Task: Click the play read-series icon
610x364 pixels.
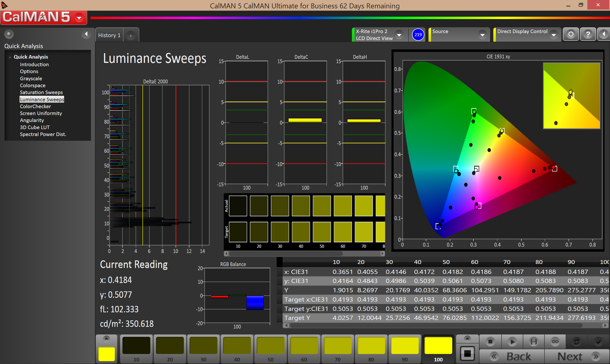Action: (x=512, y=342)
